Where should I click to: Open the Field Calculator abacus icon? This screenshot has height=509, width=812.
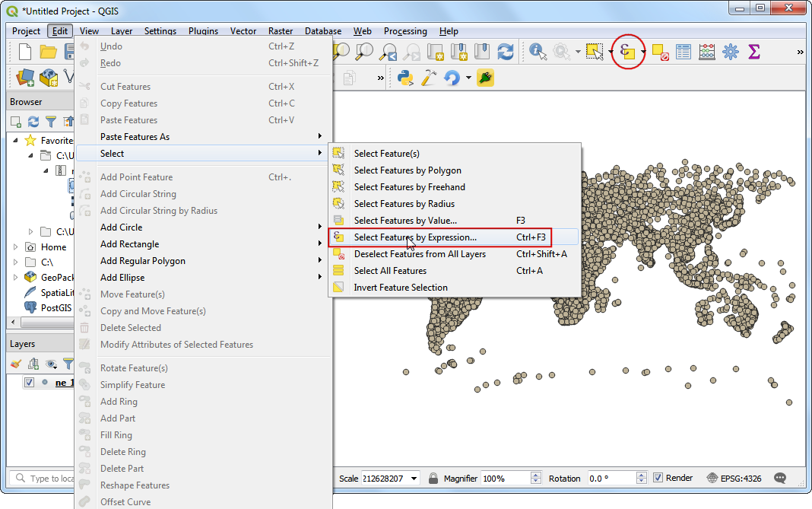click(x=707, y=52)
